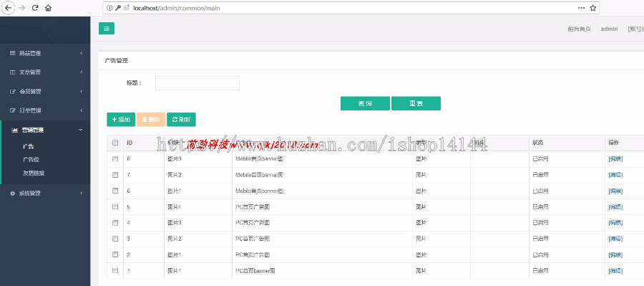Click the 订单管理 sidebar icon
The image size is (644, 286).
(x=12, y=110)
